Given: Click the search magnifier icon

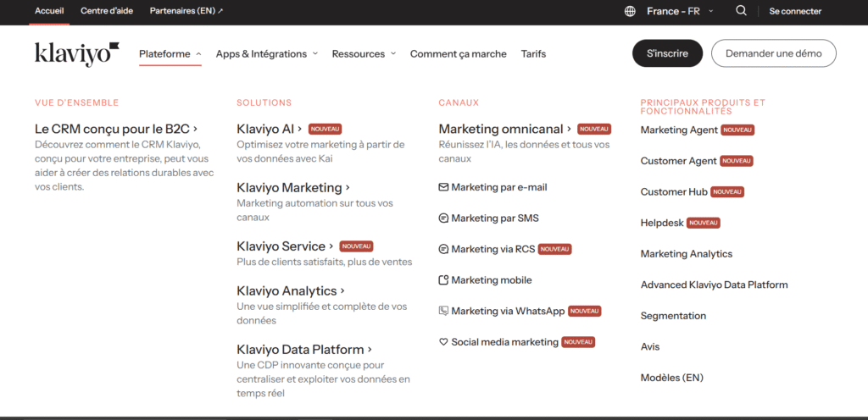Looking at the screenshot, I should coord(741,11).
